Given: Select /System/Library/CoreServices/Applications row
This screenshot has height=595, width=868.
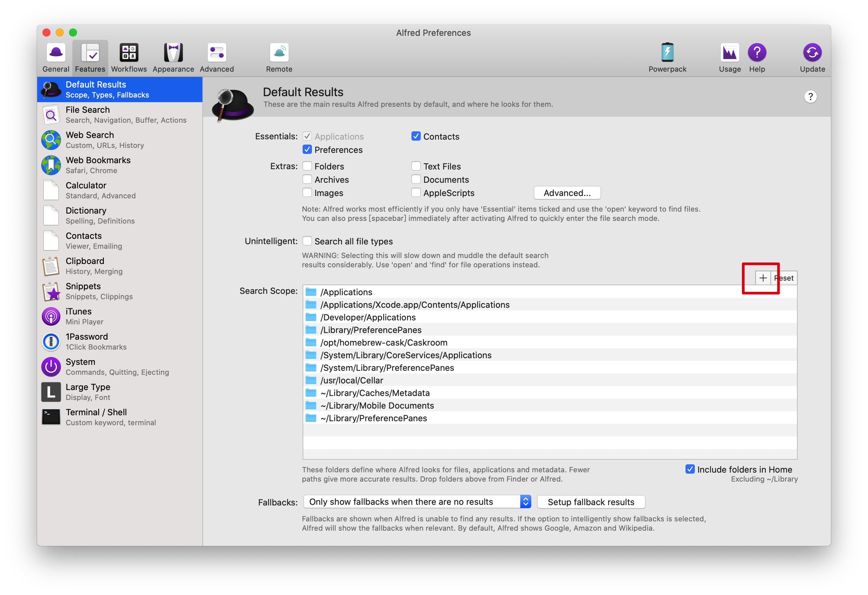Looking at the screenshot, I should tap(550, 355).
